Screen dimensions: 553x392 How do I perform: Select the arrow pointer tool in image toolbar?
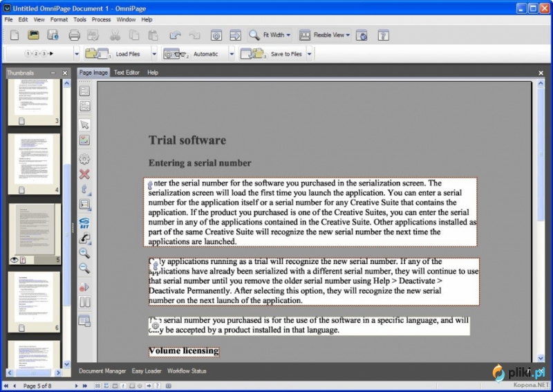coord(84,124)
